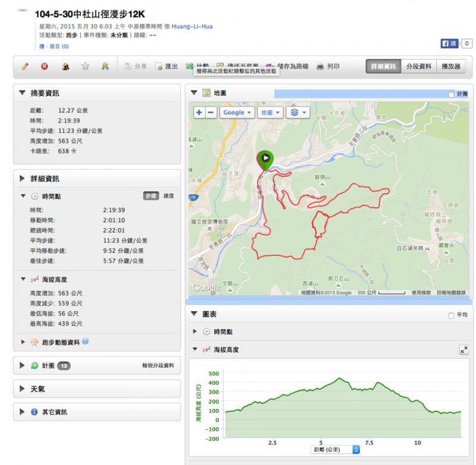The width and height of the screenshot is (476, 465).
Task: Select the 速度 speed toggle
Action: coord(168,196)
